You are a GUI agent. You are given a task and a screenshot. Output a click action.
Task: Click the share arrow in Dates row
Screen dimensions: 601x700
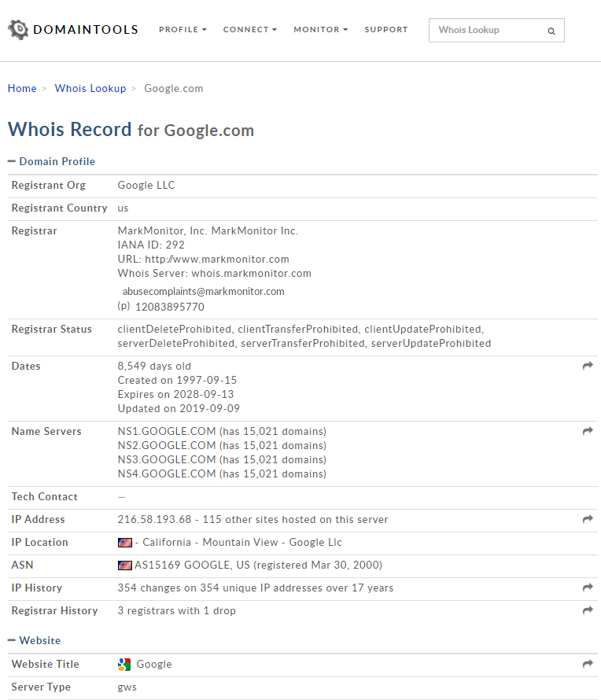click(588, 367)
